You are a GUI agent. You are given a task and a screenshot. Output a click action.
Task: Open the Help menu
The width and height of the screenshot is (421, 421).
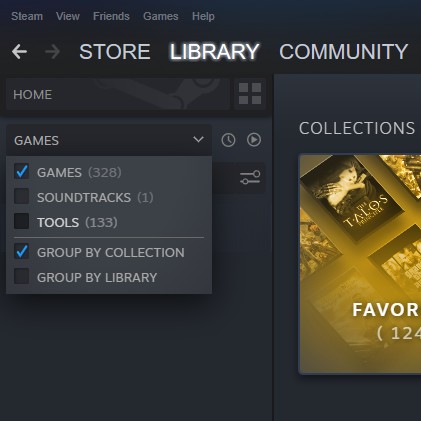[x=203, y=16]
